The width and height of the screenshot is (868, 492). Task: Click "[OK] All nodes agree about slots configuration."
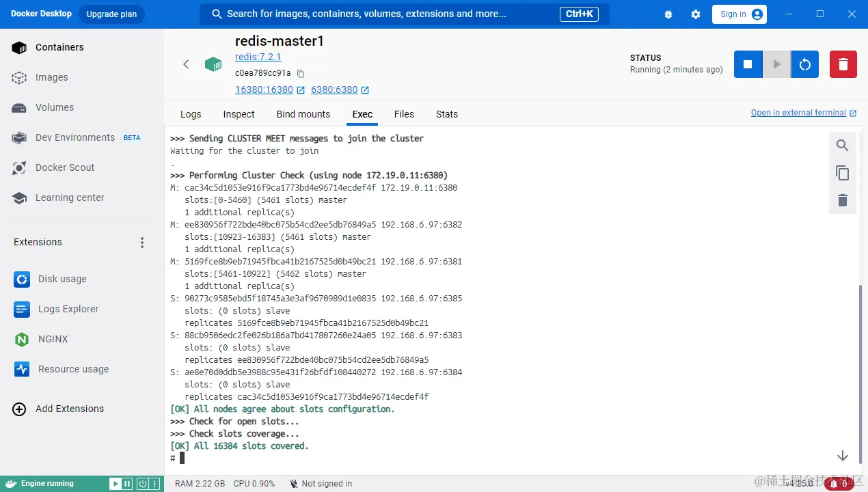(282, 409)
